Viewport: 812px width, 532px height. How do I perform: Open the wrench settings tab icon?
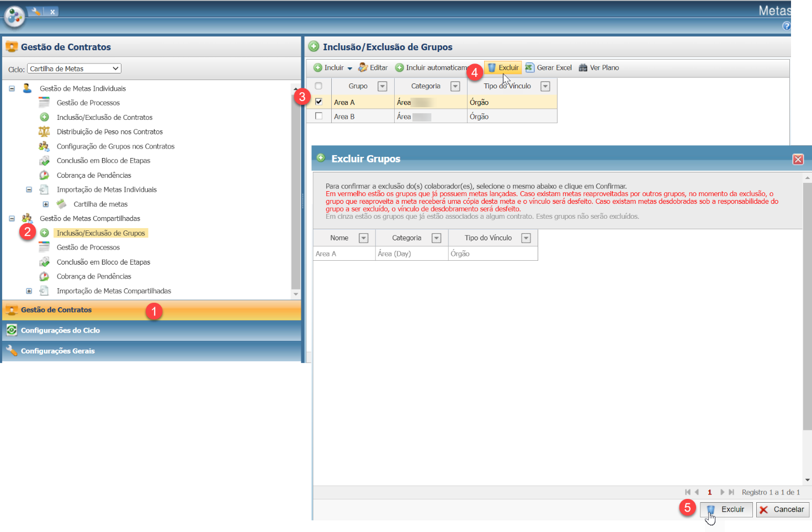point(35,11)
